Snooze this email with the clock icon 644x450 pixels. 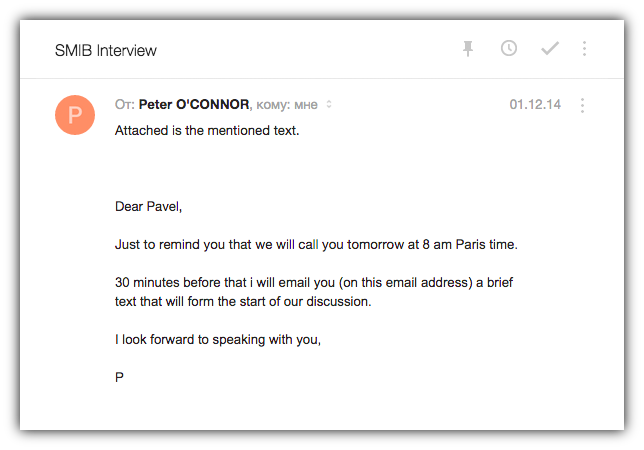pos(509,49)
